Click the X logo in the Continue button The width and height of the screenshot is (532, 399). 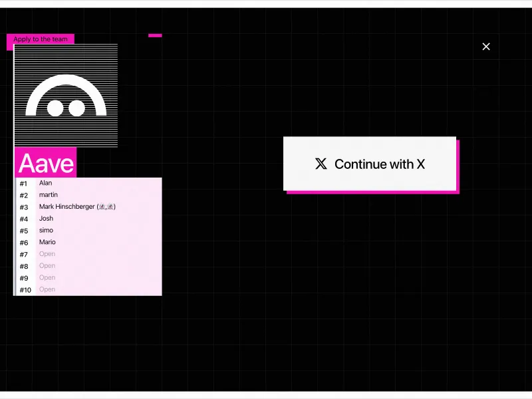[x=321, y=164]
